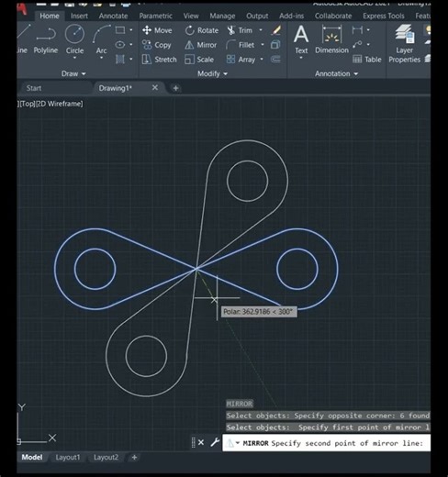Activate the Stretch tool
Viewport: 448px width, 477px height.
(x=160, y=60)
